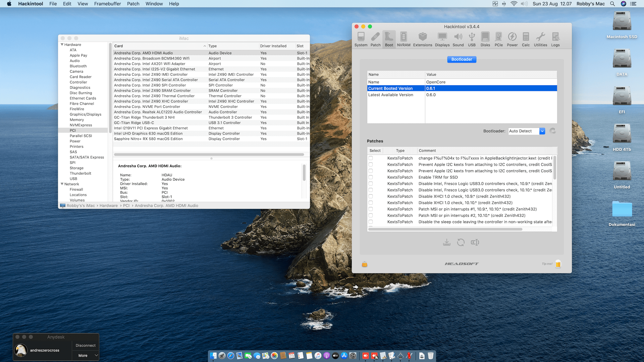Open the System tab in Hackintool toolbar
The image size is (644, 362).
(361, 40)
